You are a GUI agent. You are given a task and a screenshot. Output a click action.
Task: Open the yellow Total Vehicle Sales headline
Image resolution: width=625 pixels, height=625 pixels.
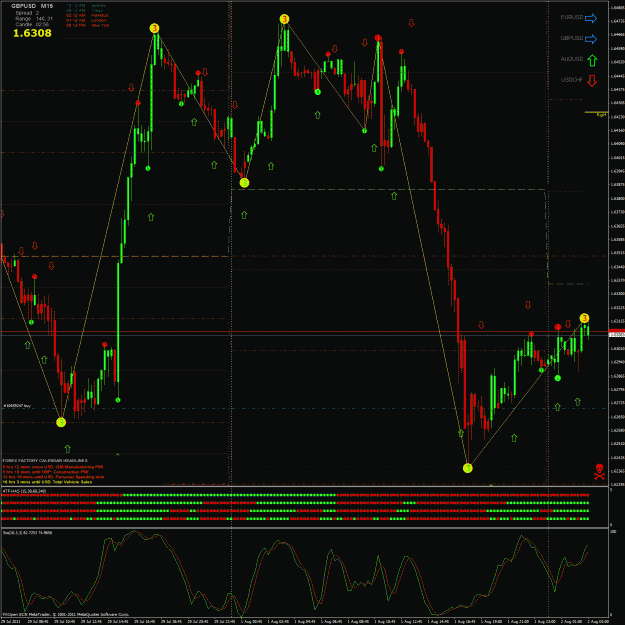point(47,482)
